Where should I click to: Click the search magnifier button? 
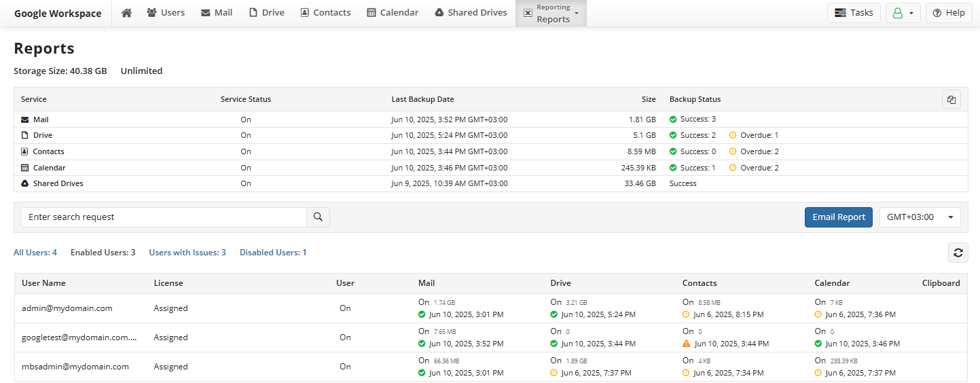pyautogui.click(x=318, y=217)
